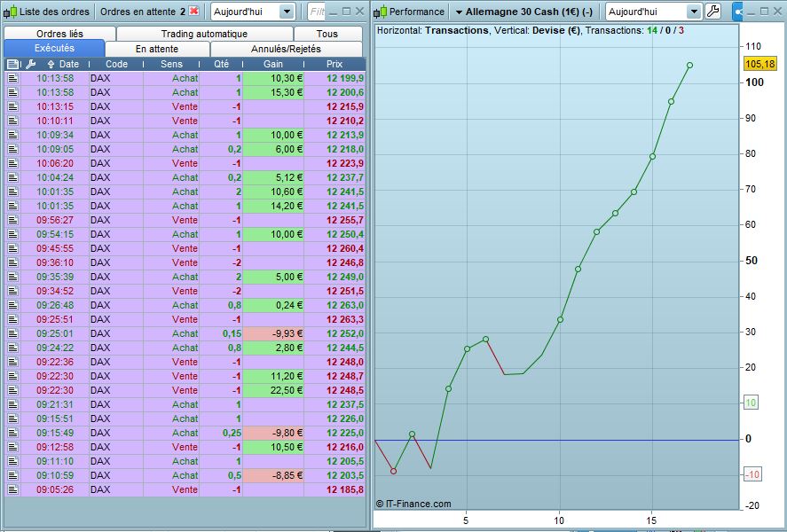Open details icon for the 10:04:24 order row
This screenshot has width=787, height=532.
[12, 177]
